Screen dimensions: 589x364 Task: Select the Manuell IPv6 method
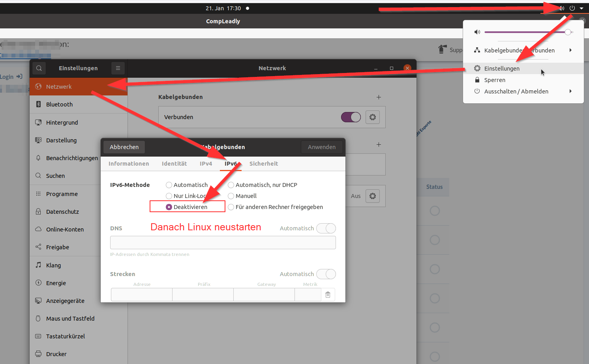click(231, 196)
